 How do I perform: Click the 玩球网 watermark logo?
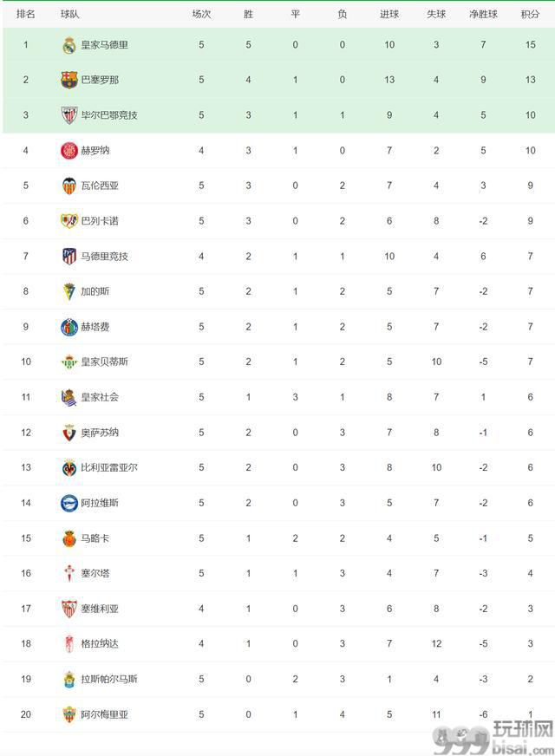tap(493, 738)
